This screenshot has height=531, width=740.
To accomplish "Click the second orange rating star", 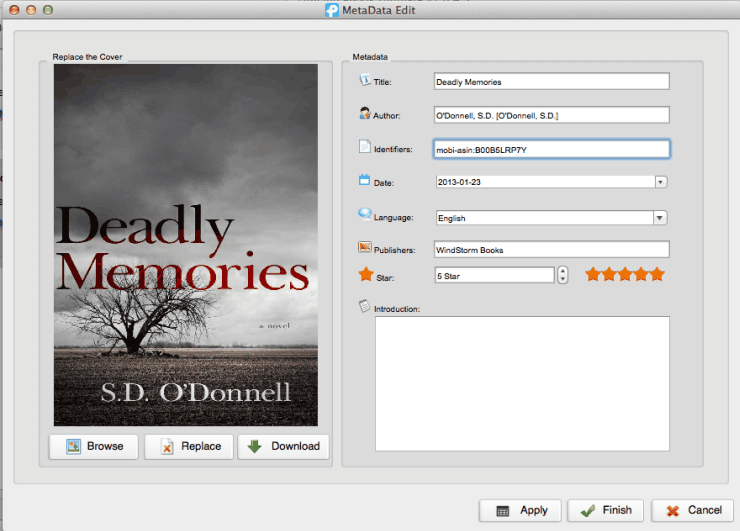I will point(609,274).
